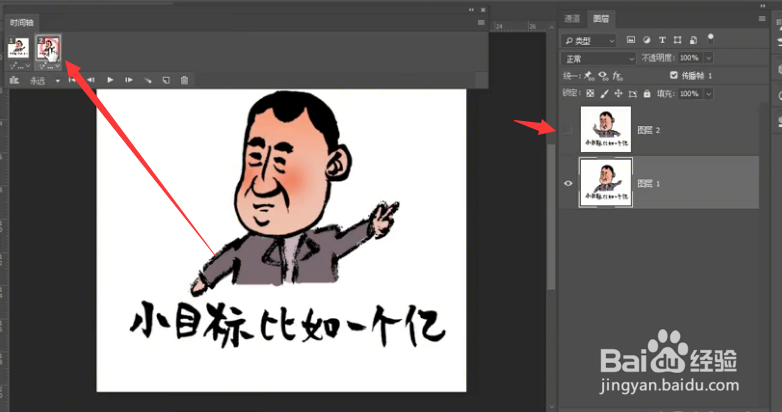Toggle the layer filtering switch

(711, 39)
